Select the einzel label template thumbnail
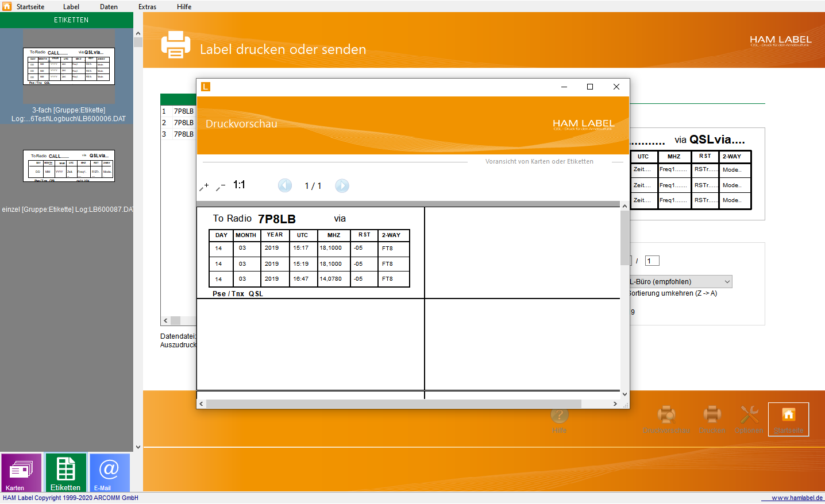This screenshot has width=825, height=504. coord(69,166)
